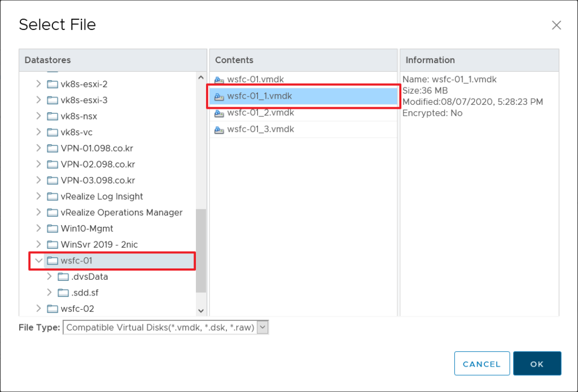Image resolution: width=578 pixels, height=392 pixels.
Task: Collapse the wsfc-01 folder tree node
Action: [38, 261]
